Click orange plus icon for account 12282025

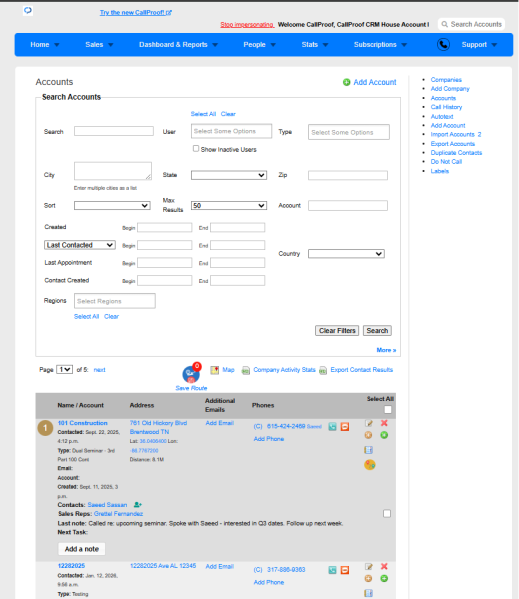368,578
